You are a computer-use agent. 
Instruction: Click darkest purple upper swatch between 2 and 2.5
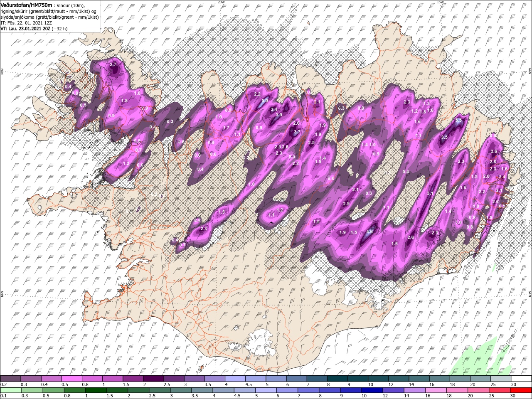coord(153,379)
